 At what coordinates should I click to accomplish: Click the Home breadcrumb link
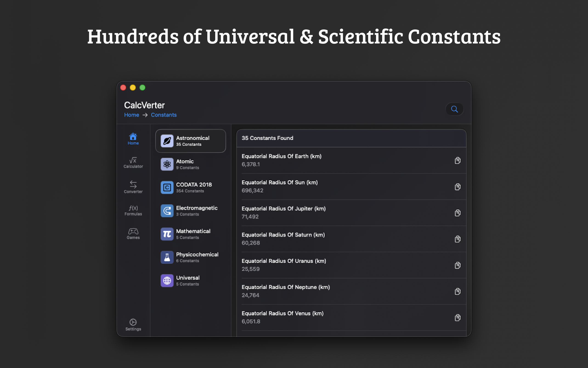[x=131, y=115]
